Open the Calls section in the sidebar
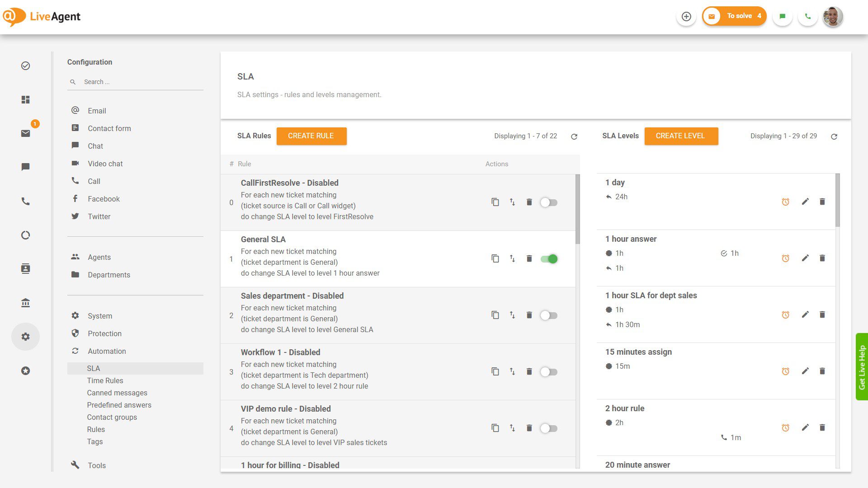868x488 pixels. pyautogui.click(x=26, y=201)
